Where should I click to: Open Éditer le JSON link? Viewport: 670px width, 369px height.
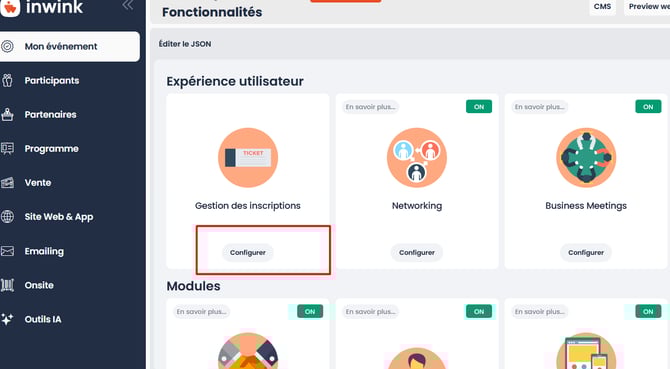(185, 44)
